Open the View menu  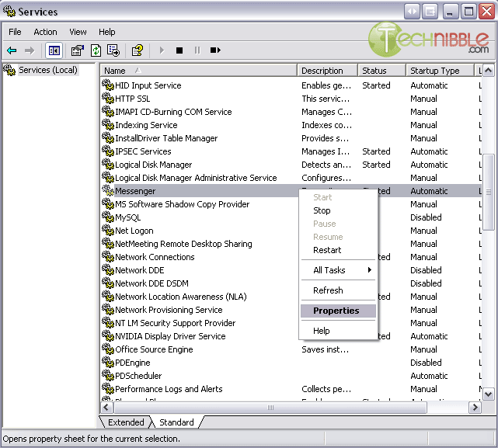[x=78, y=32]
